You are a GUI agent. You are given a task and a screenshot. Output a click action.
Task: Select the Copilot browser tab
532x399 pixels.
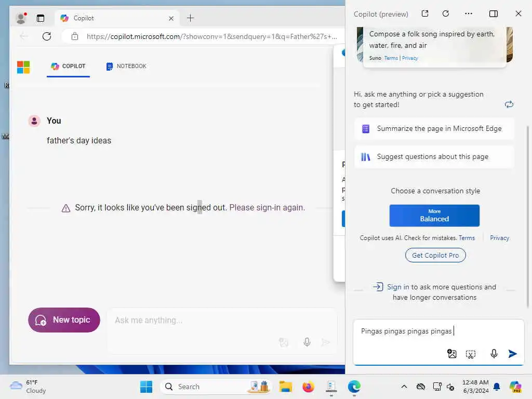117,18
